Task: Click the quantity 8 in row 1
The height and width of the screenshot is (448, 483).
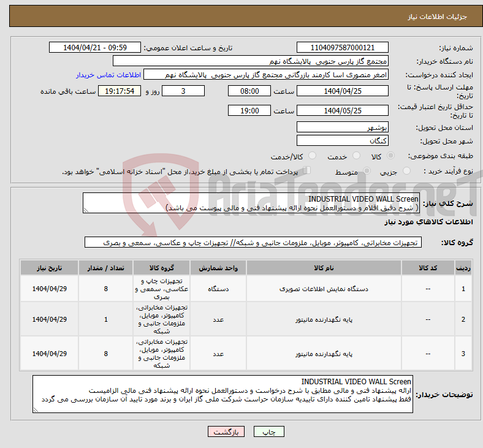Action: point(105,289)
